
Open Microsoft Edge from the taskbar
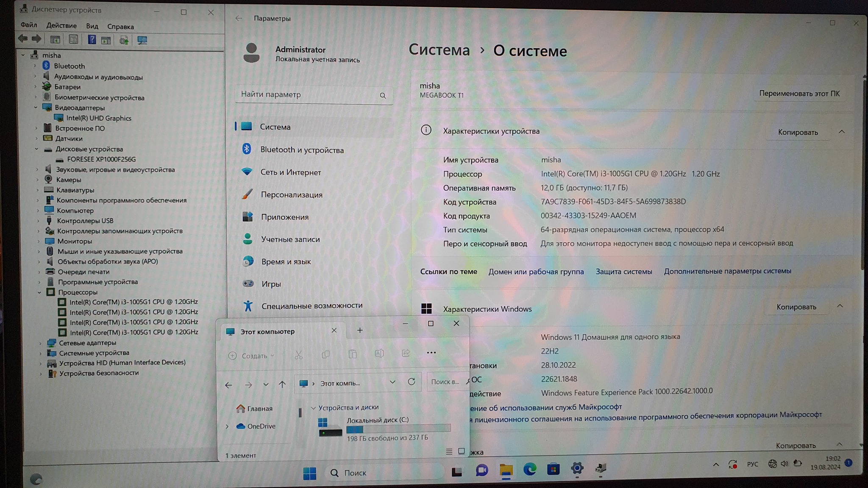pos(529,469)
